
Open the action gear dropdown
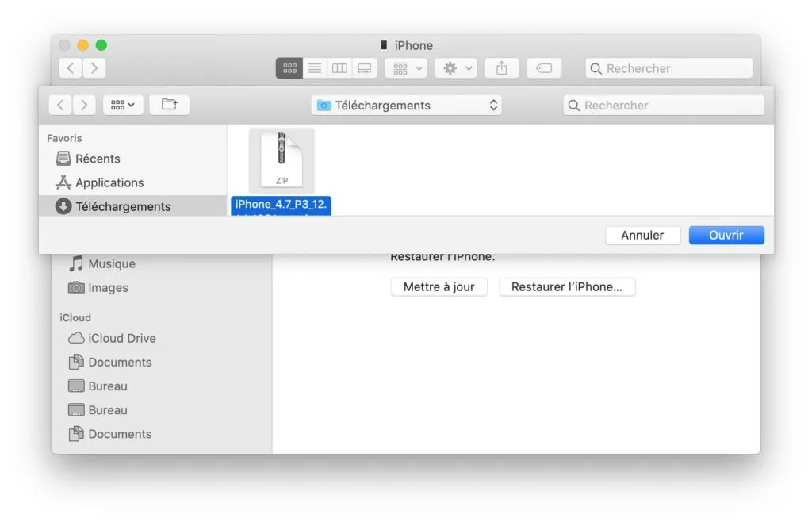coord(455,68)
